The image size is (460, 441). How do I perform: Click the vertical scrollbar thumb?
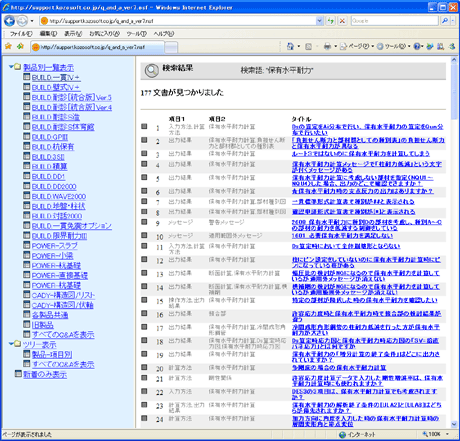(454, 91)
